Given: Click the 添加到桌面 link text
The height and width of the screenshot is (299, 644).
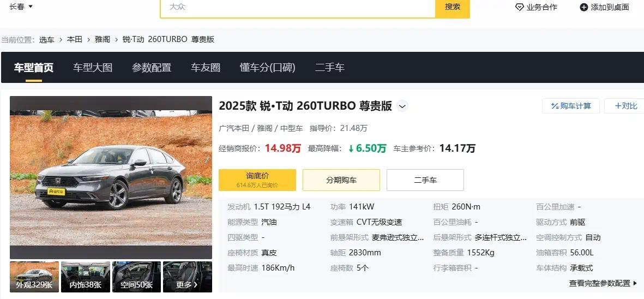Looking at the screenshot, I should point(610,8).
